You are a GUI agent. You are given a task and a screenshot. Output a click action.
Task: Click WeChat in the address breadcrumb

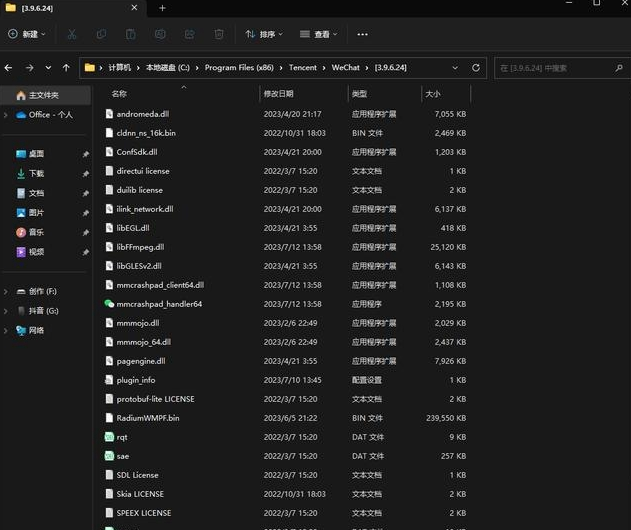(345, 68)
